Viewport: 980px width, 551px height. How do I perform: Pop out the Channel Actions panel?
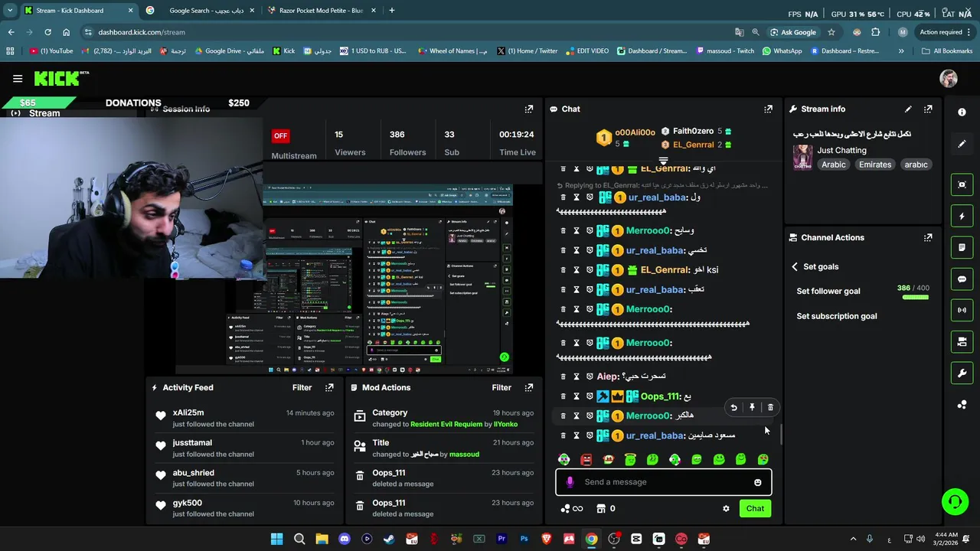tap(928, 237)
